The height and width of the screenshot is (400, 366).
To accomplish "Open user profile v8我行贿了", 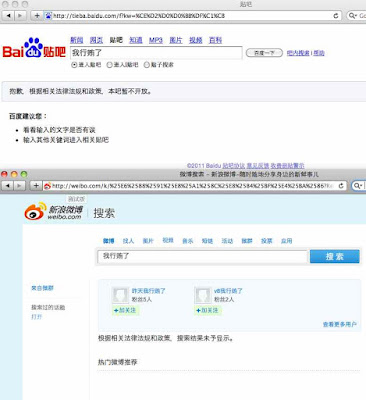I will [228, 291].
